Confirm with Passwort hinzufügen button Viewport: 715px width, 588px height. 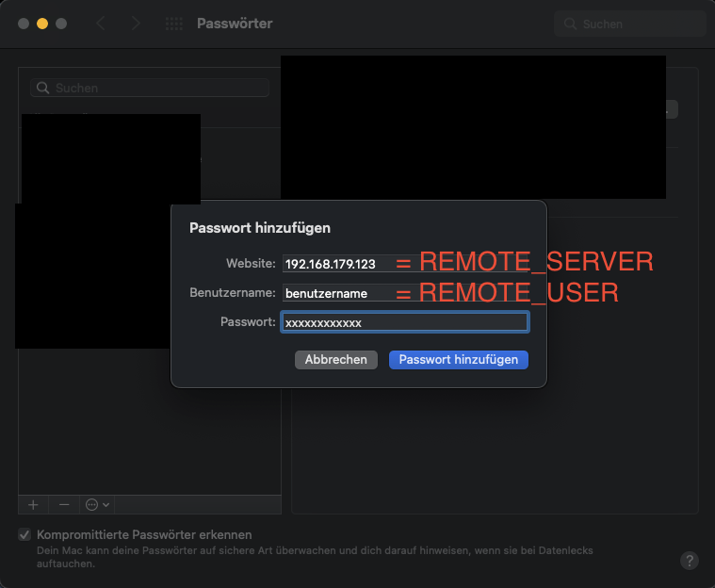[x=459, y=360]
